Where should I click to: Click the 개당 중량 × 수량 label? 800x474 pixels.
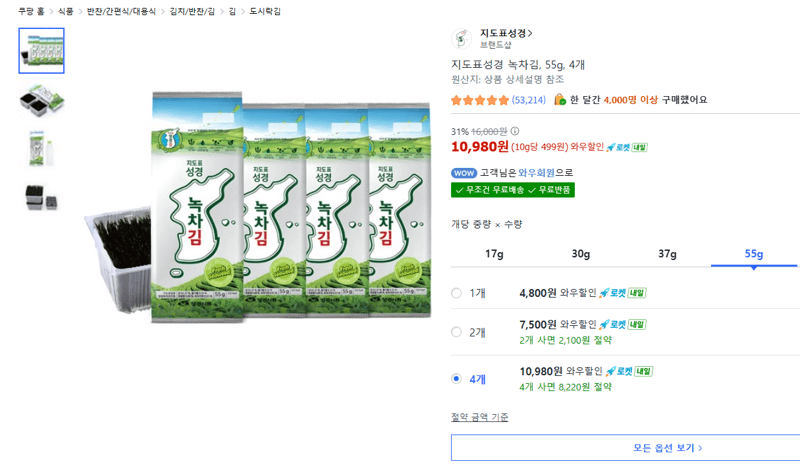pyautogui.click(x=487, y=224)
